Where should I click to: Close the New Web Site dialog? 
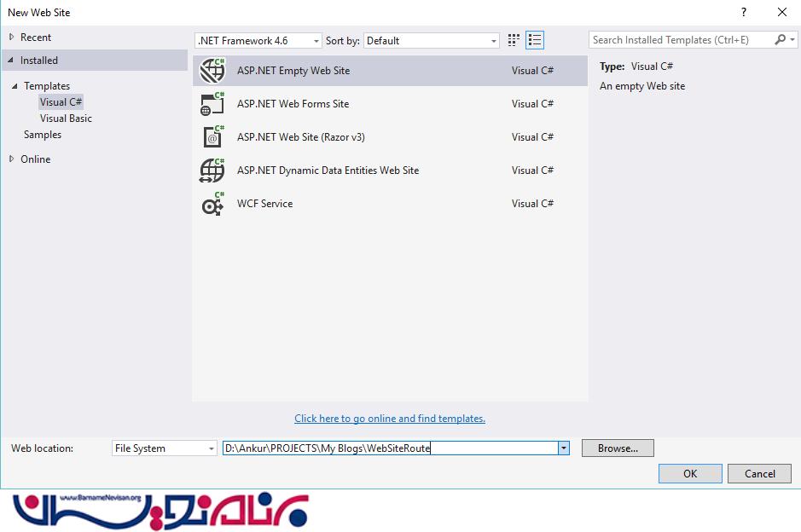click(781, 12)
